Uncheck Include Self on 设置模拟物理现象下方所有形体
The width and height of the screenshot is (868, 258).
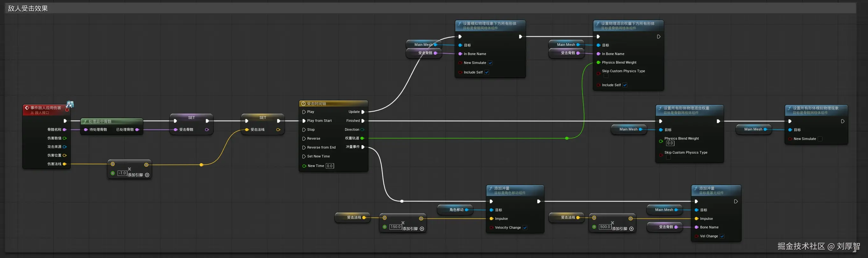(x=487, y=73)
